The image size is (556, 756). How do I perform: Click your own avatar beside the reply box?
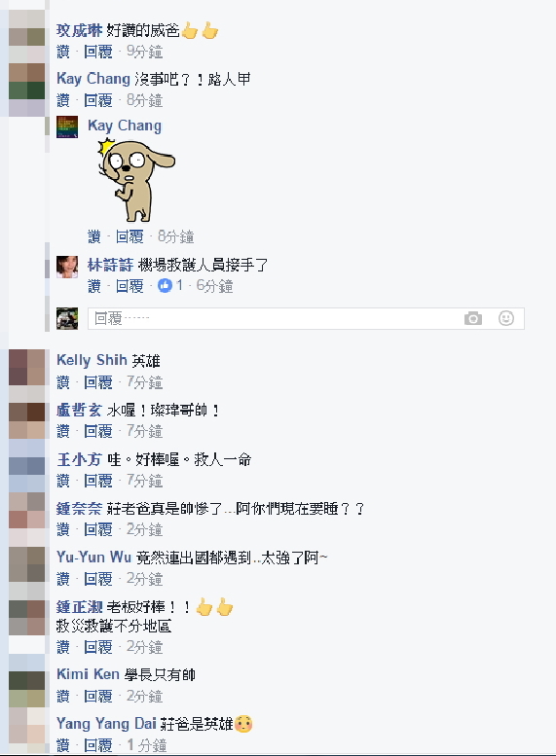point(67,318)
